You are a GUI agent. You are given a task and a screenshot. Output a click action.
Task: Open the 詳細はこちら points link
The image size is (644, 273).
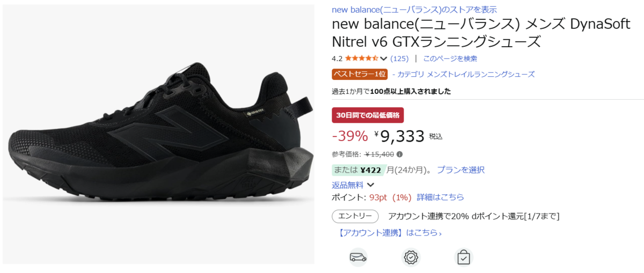click(440, 197)
